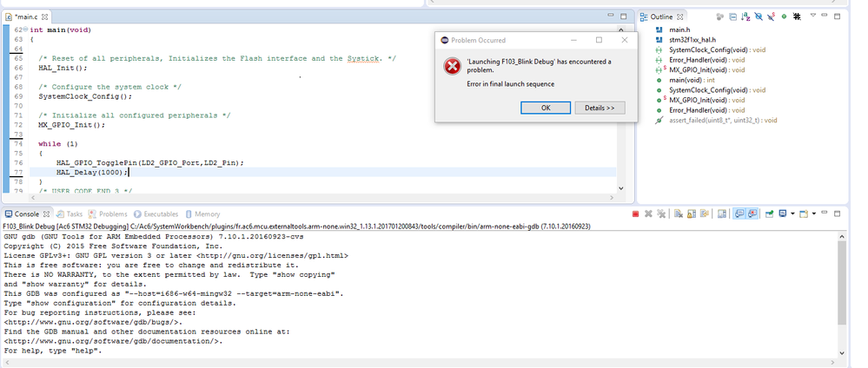Switch to the Memory tab

(x=202, y=214)
